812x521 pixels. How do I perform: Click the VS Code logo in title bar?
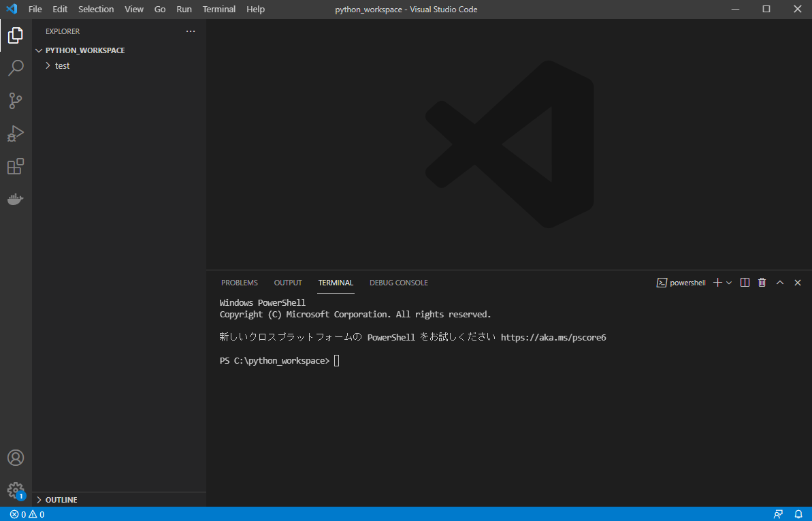coord(12,9)
